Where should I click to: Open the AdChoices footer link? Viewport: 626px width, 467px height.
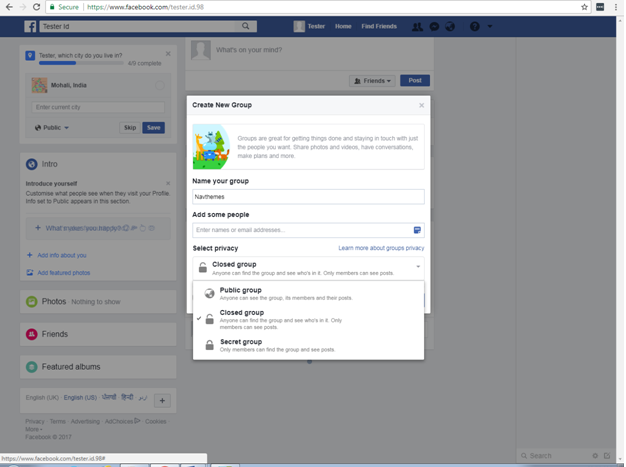point(122,421)
